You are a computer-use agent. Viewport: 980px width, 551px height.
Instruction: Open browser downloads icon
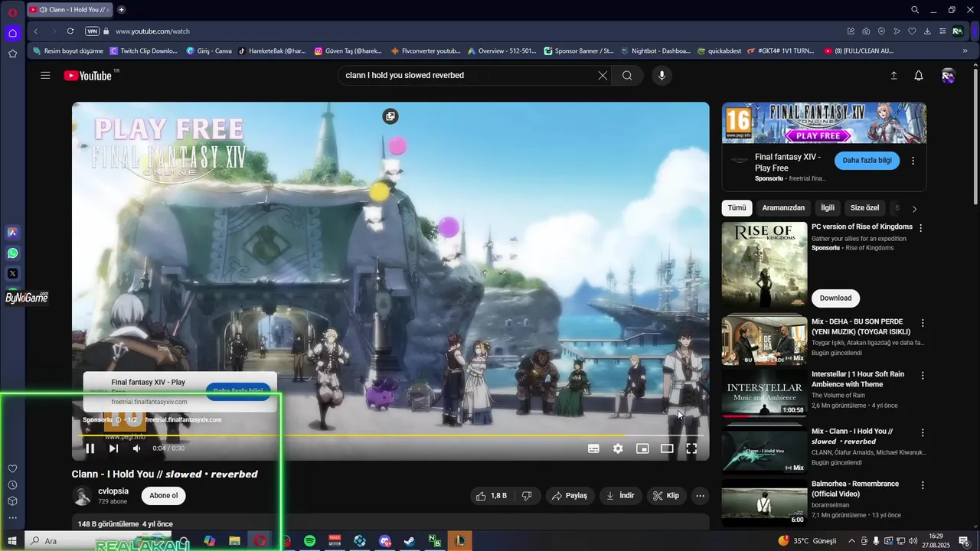927,31
